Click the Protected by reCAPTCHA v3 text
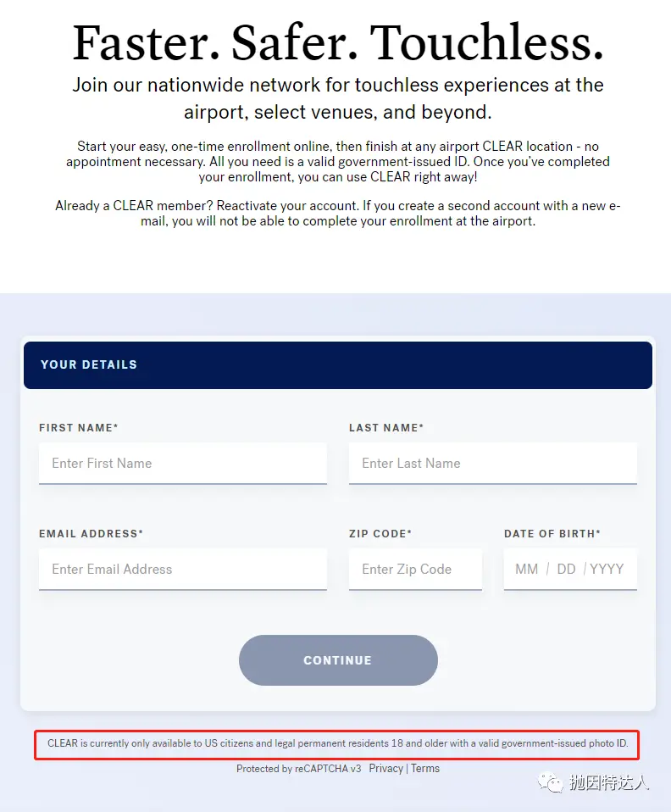This screenshot has width=671, height=812. [299, 769]
